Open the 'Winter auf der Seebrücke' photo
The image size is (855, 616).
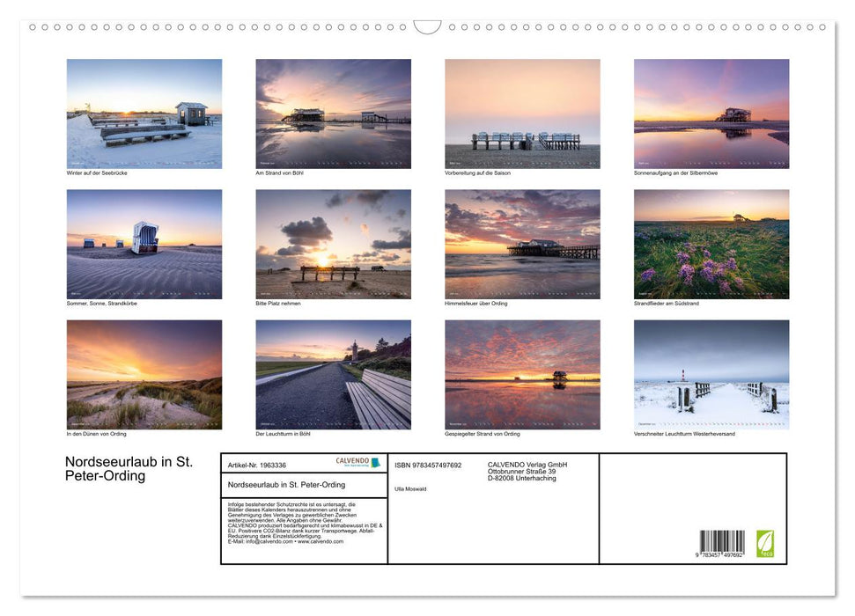(144, 114)
